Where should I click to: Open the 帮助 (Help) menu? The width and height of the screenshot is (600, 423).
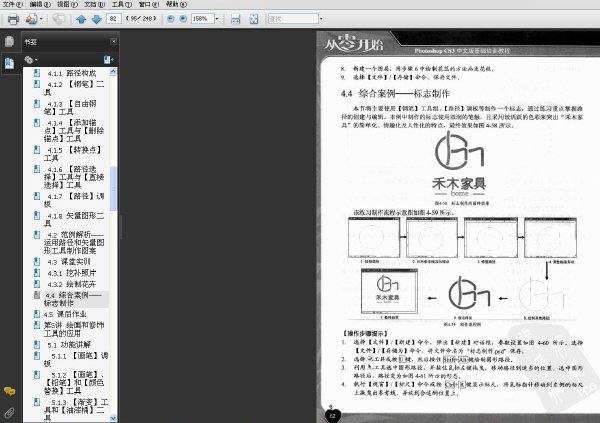coord(176,4)
